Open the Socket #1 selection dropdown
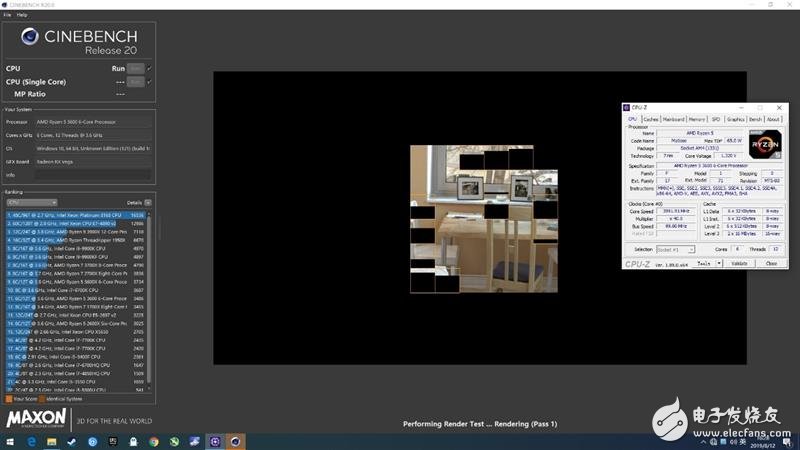This screenshot has height=450, width=800. (x=674, y=249)
